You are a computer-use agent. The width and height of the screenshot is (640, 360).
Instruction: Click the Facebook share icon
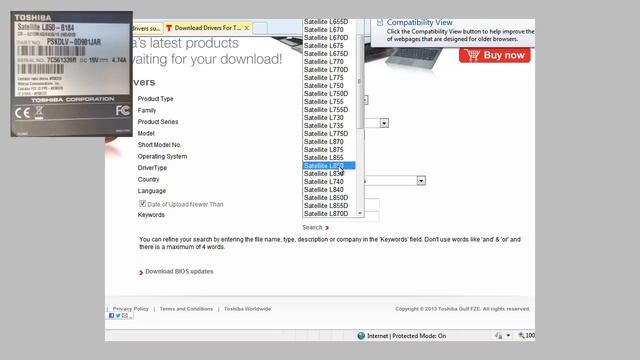click(111, 316)
